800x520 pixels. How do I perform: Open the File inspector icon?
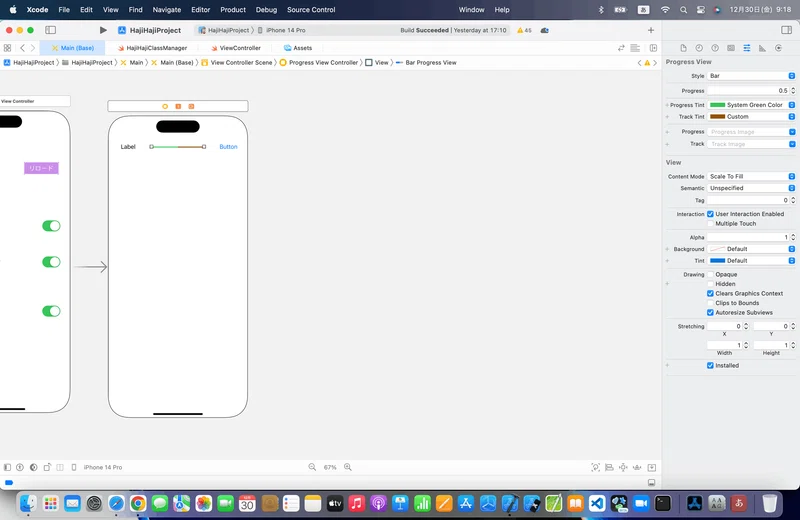point(683,48)
